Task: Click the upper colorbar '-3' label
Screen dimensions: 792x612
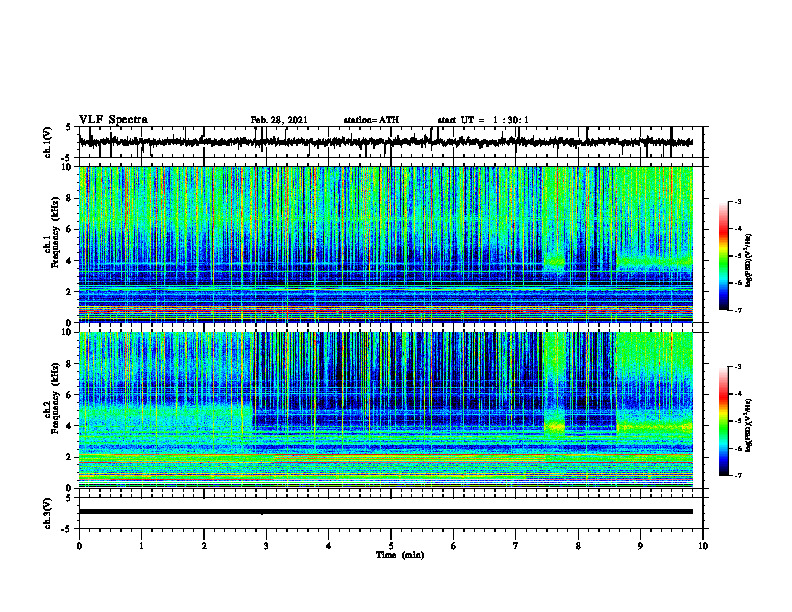Action: (738, 202)
